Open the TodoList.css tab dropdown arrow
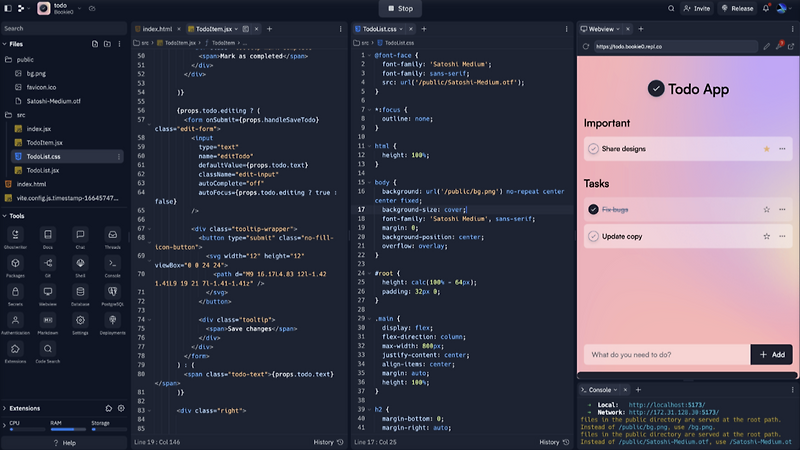Viewport: 800px width, 450px height. tap(401, 29)
